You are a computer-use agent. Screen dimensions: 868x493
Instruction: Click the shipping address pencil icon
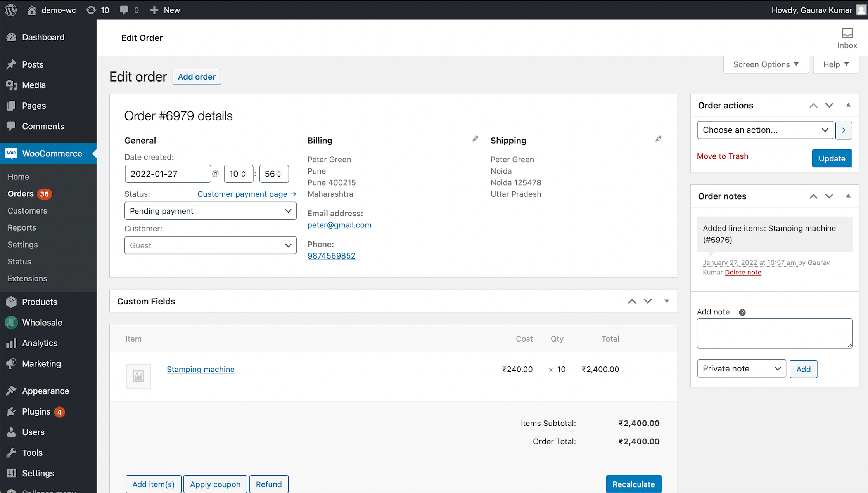[x=658, y=139]
